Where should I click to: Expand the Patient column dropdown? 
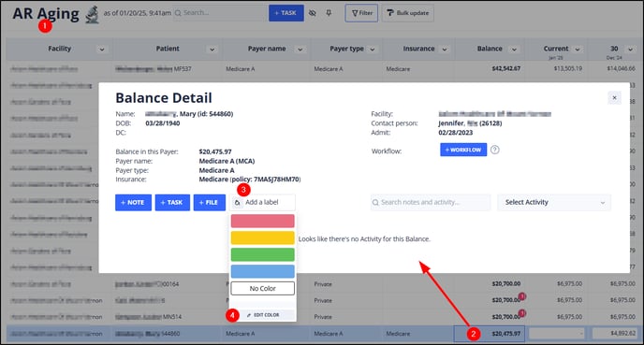point(212,50)
